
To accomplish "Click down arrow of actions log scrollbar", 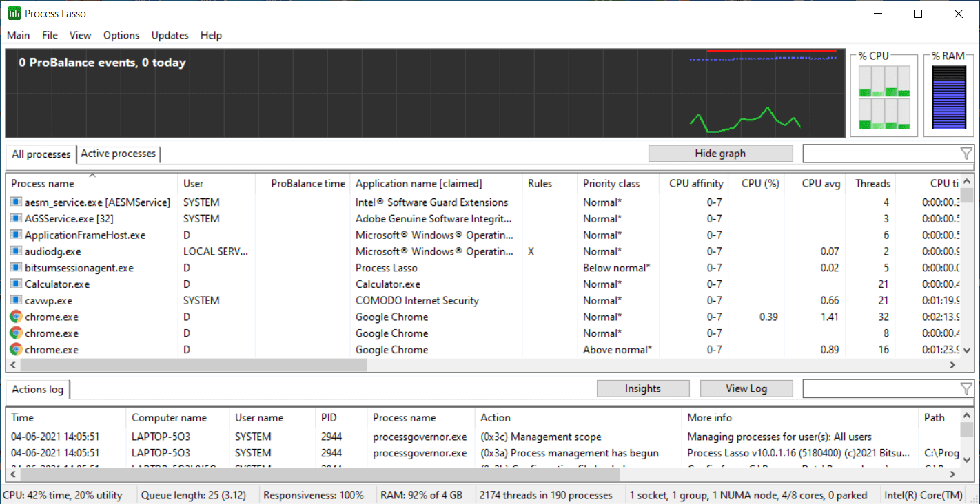I will pos(968,460).
